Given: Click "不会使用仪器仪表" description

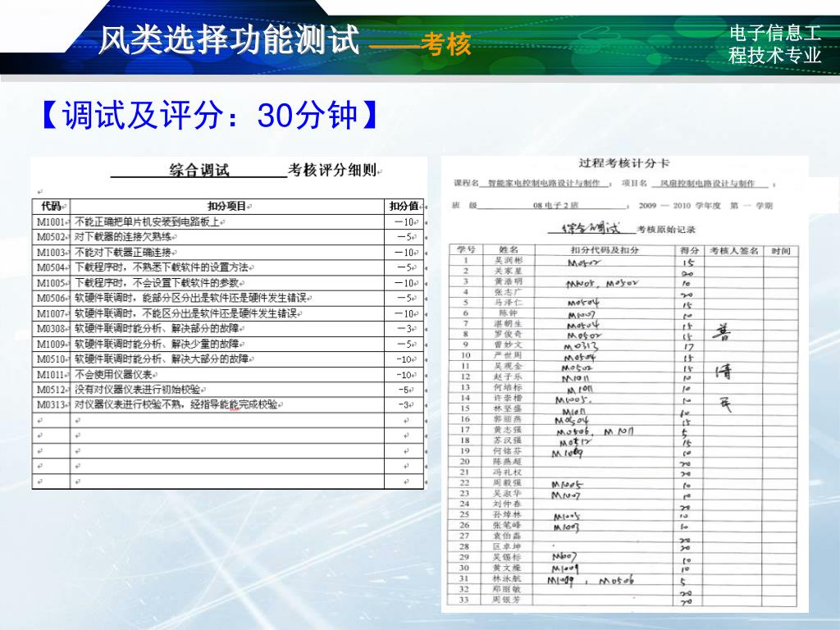Looking at the screenshot, I should coord(113,374).
